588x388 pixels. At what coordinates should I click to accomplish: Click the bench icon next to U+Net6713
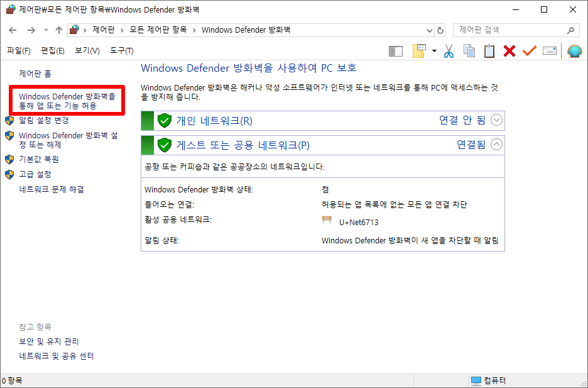pos(327,220)
